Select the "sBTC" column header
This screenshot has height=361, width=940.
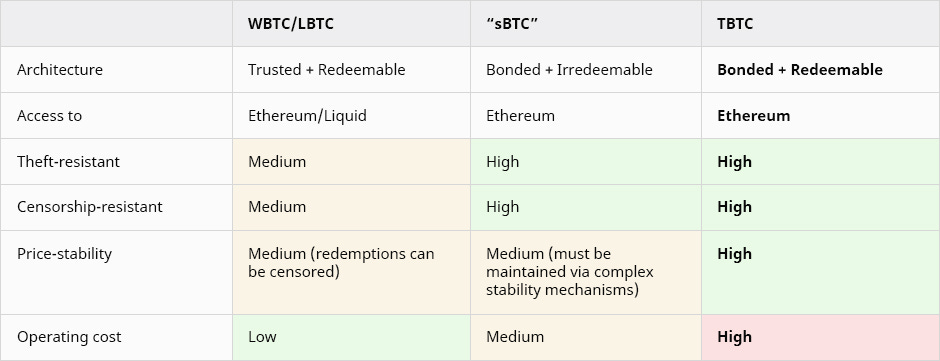586,23
